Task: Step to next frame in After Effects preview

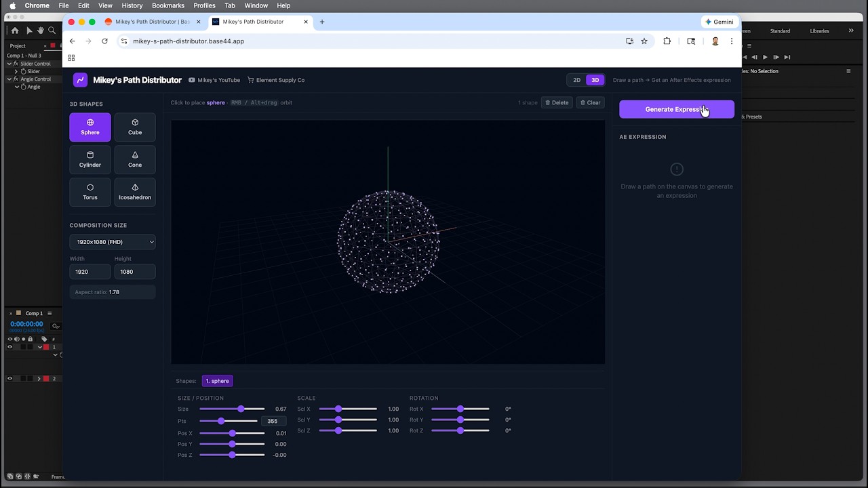Action: [x=776, y=57]
